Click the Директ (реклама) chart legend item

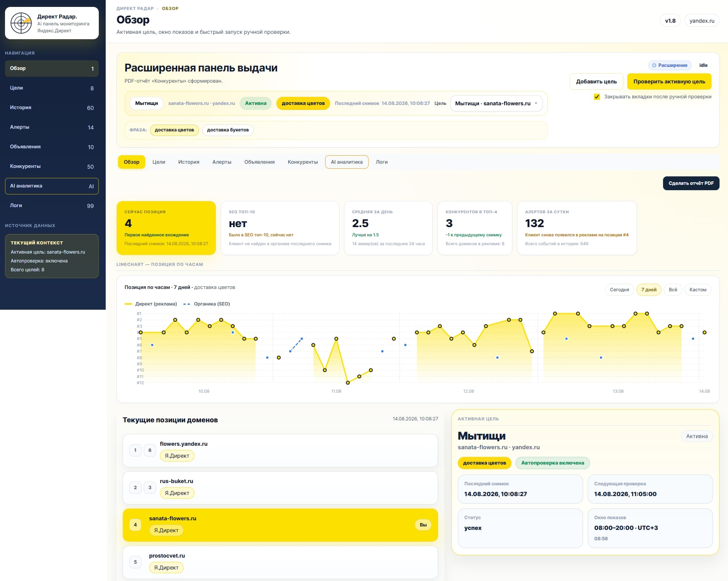click(x=151, y=304)
